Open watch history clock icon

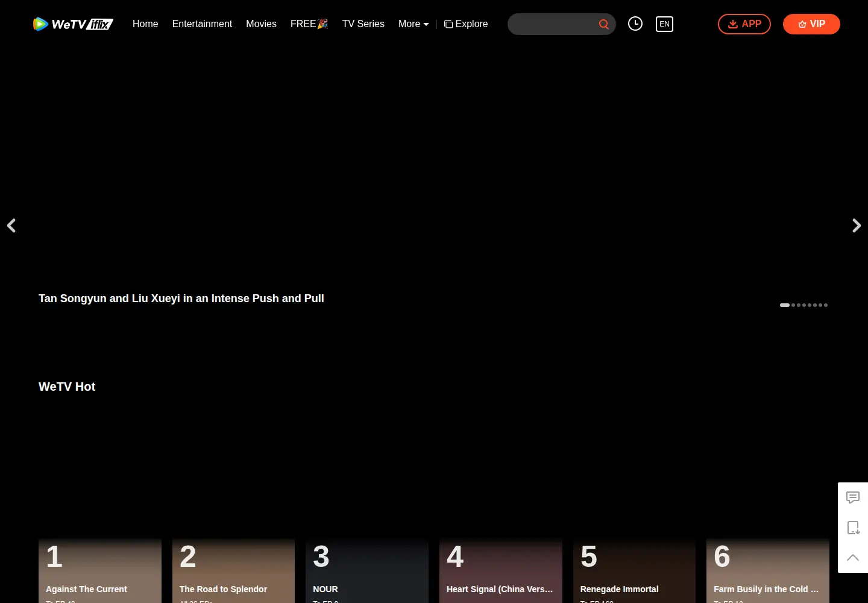635,24
